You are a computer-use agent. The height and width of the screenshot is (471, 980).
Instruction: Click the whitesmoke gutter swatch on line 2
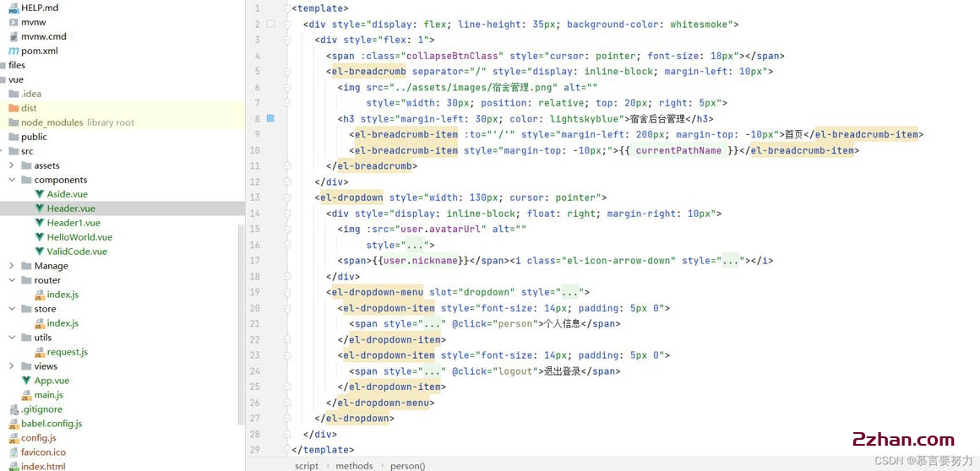coord(270,24)
